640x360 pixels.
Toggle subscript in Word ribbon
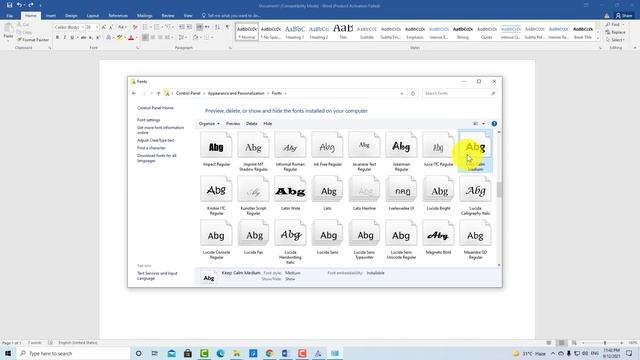pos(91,38)
